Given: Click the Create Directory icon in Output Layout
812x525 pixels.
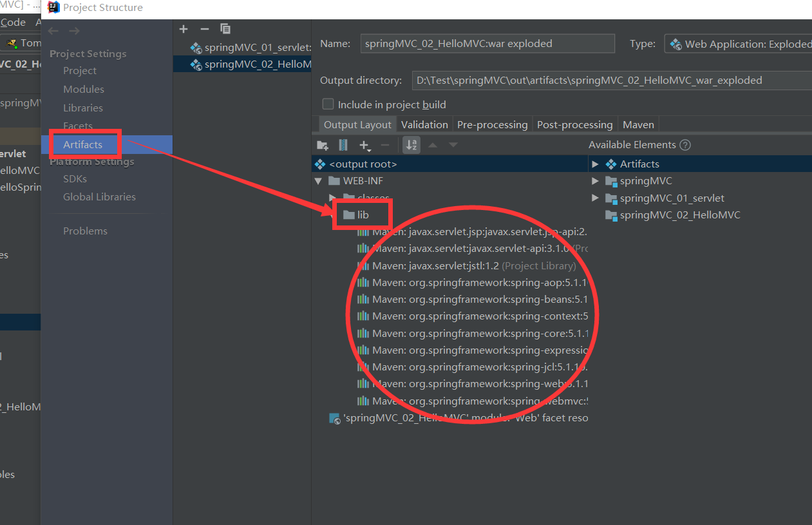Looking at the screenshot, I should 323,146.
